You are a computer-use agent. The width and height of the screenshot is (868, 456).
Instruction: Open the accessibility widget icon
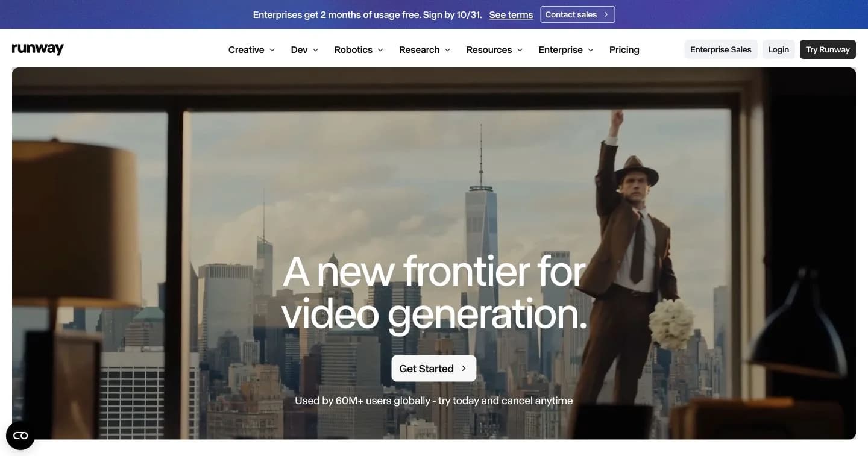20,435
